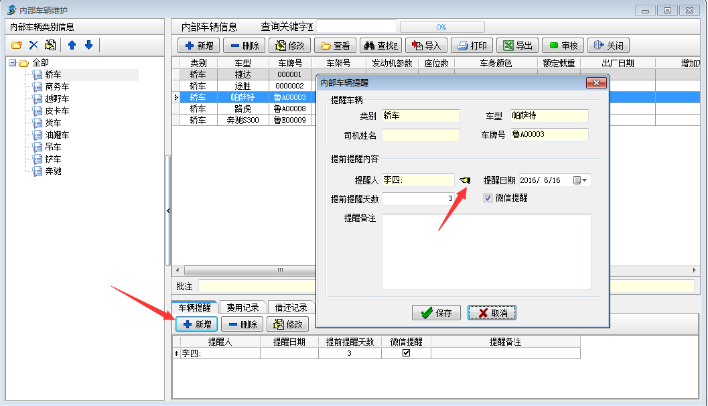Move category down with blue down arrow
Screen dimensions: 708x406
[x=88, y=45]
